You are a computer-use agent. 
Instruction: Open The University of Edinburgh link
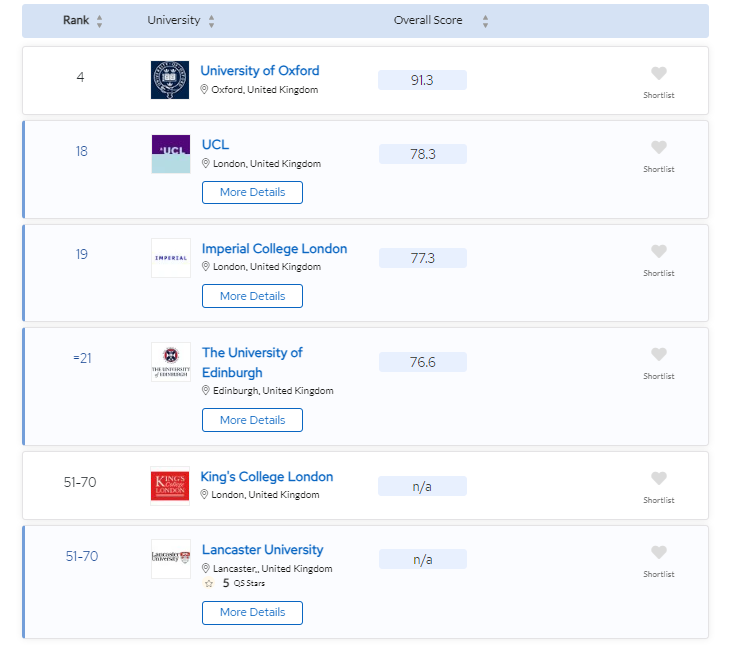252,362
